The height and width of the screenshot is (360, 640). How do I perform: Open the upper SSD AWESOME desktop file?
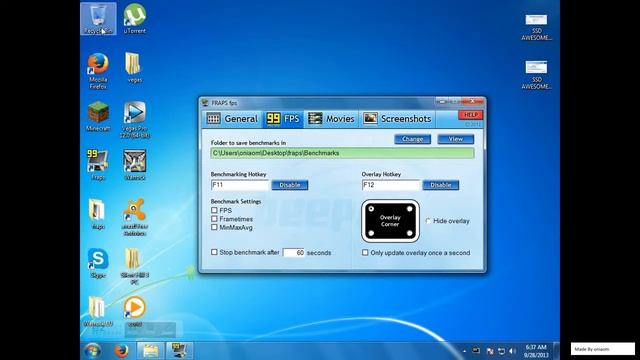pos(536,27)
